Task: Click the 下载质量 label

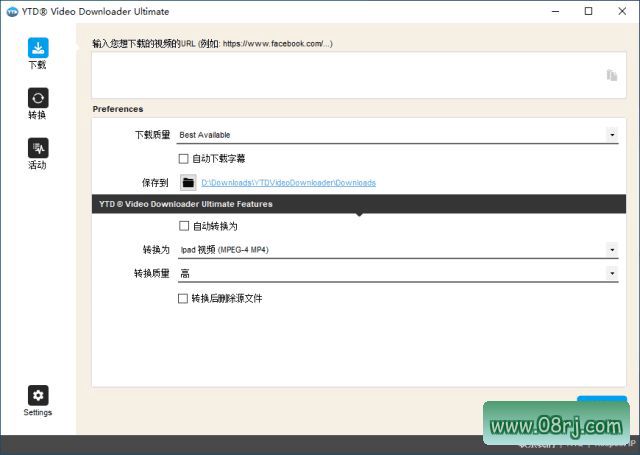Action: click(152, 134)
